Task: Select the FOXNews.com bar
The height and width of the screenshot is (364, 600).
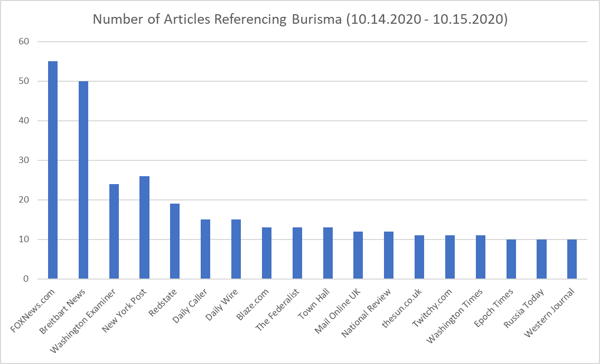Action: point(53,170)
